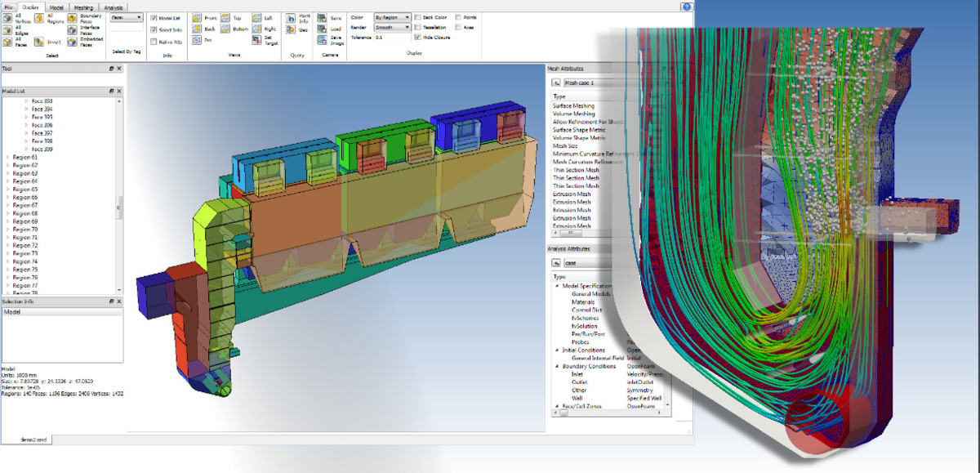Switch to Bottom view
Screen dimensions: 980x473
tap(225, 29)
